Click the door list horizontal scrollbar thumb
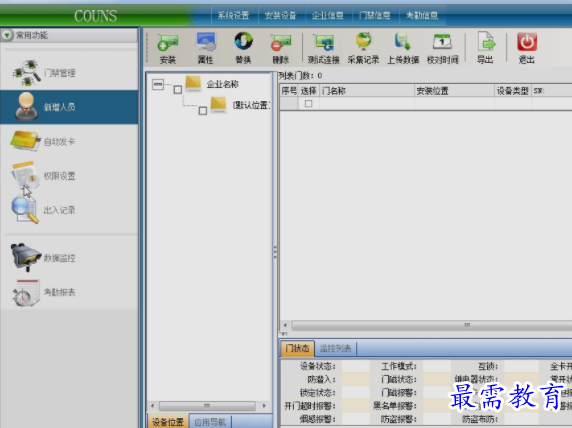Viewport: 572px width, 428px height. (432, 325)
